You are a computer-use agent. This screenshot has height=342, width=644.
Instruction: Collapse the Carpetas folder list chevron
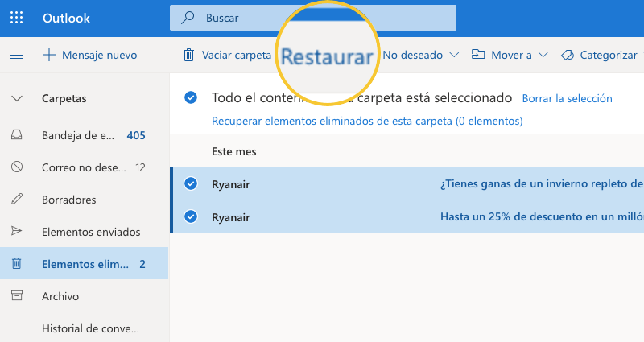pyautogui.click(x=17, y=98)
